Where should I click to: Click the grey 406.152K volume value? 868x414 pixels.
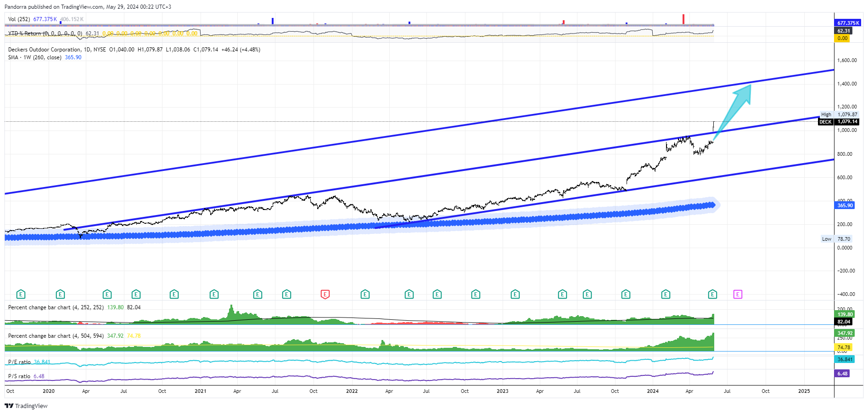(72, 19)
